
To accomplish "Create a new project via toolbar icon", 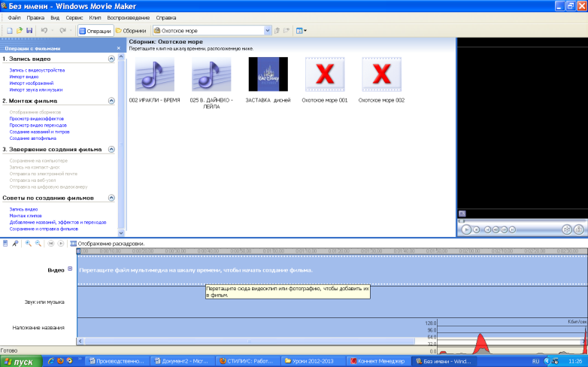I will pos(10,31).
